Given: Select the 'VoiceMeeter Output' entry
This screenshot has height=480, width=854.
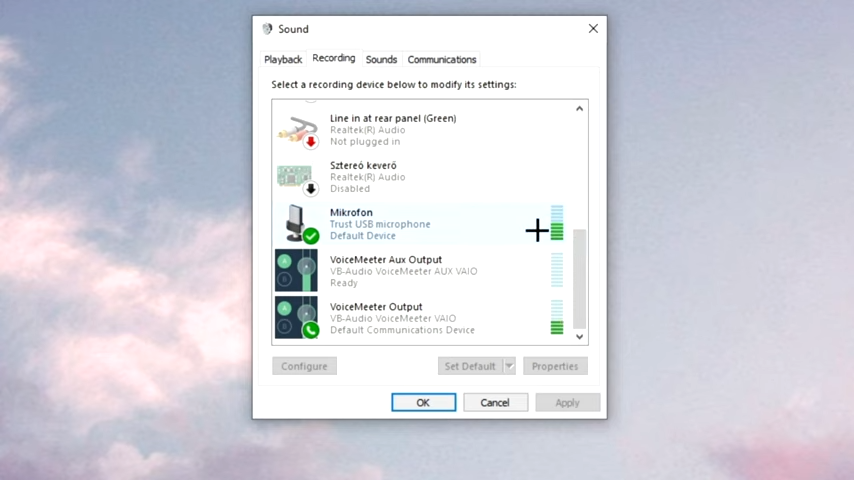Looking at the screenshot, I should tap(423, 318).
